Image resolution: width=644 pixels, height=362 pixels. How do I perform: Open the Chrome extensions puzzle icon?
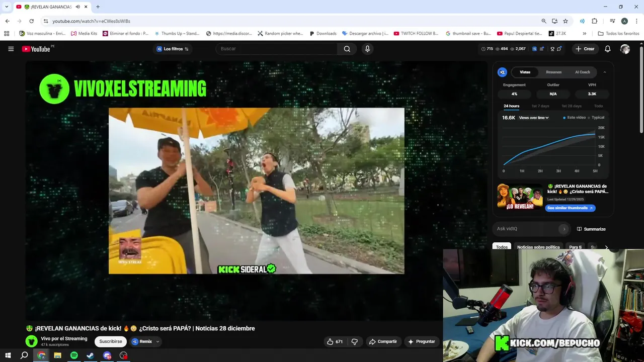click(594, 21)
